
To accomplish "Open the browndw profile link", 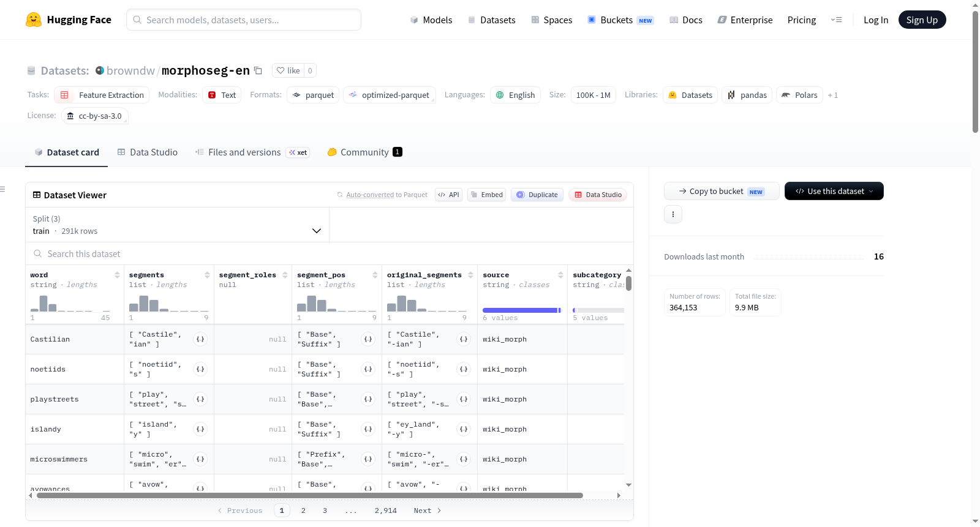I will click(x=130, y=70).
